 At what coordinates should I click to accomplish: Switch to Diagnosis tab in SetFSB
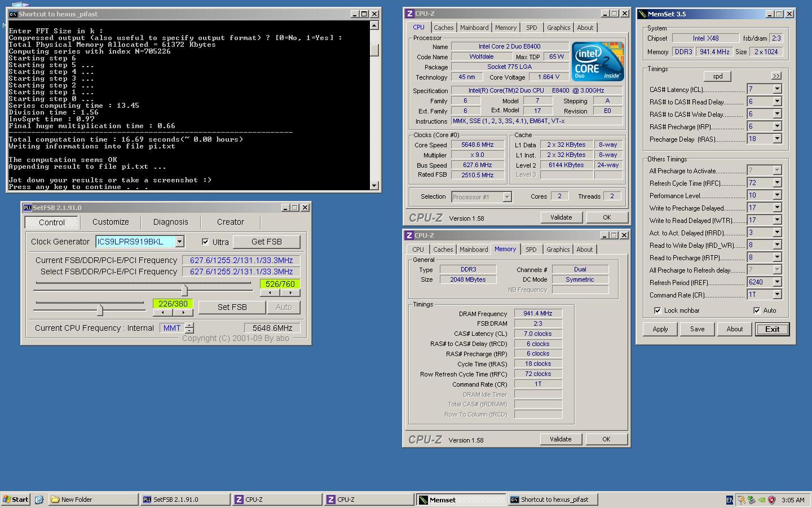tap(170, 222)
